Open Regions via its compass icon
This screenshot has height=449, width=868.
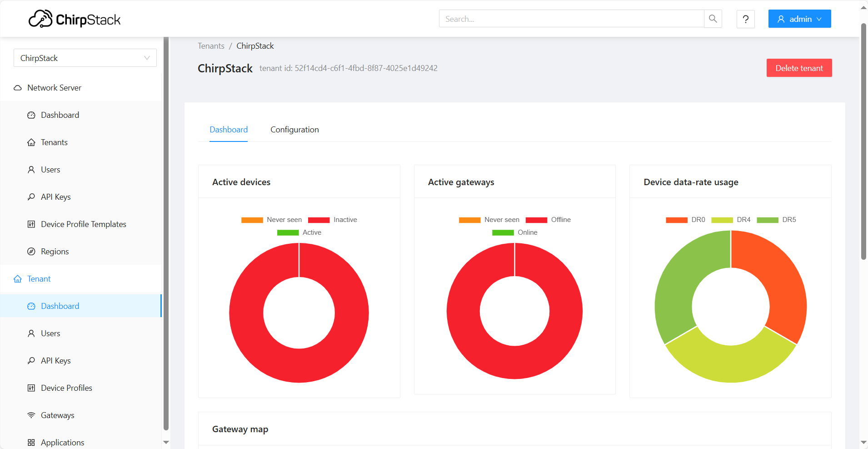pos(31,251)
